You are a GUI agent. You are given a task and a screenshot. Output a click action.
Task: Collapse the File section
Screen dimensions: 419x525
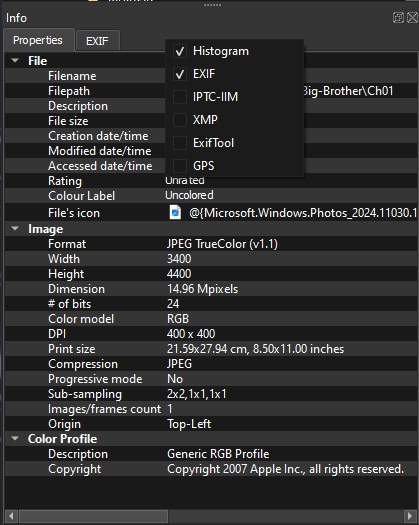click(x=15, y=61)
